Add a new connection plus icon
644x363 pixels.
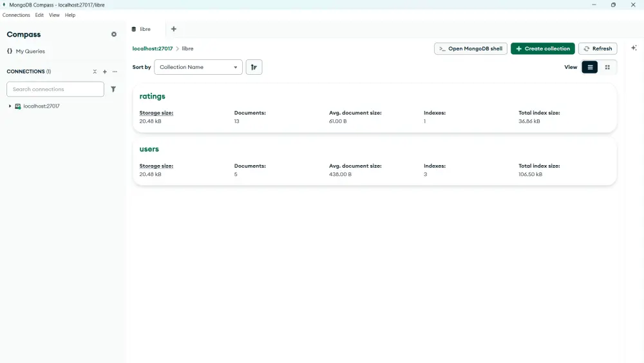tap(105, 72)
